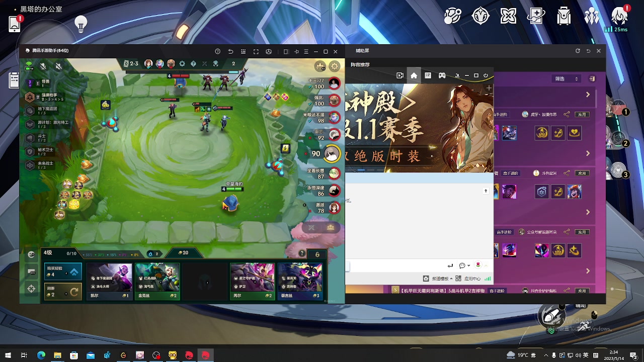This screenshot has height=362, width=644.
Task: Toggle fullscreen in the emulator title bar
Action: click(x=256, y=51)
